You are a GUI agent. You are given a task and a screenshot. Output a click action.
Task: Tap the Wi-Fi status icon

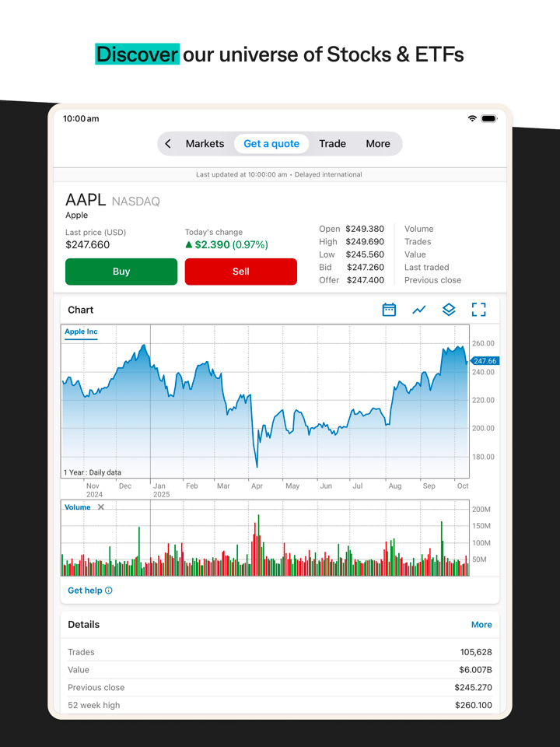(472, 118)
